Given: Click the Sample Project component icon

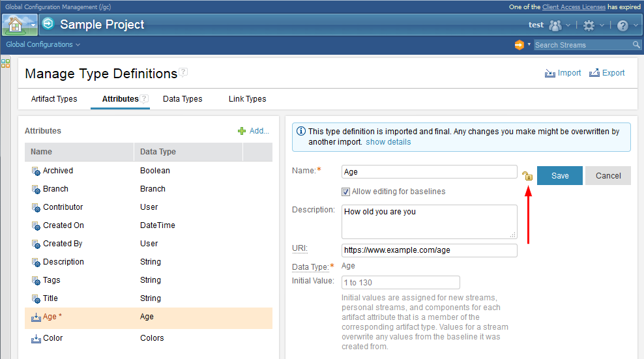Looking at the screenshot, I should 48,25.
